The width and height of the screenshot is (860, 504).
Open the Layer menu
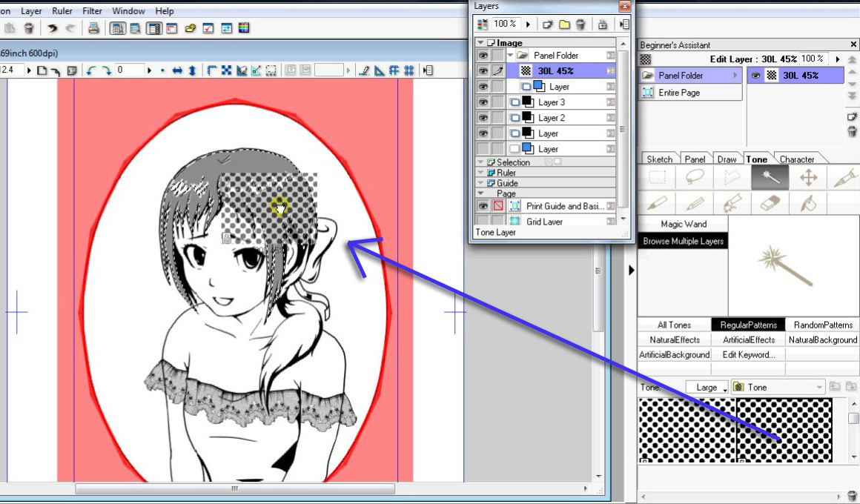[31, 11]
